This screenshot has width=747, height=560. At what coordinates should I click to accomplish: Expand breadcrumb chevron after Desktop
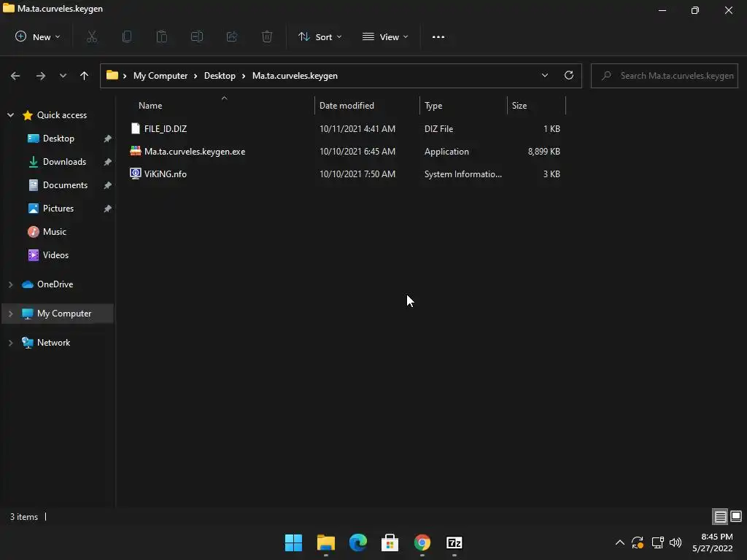(x=244, y=76)
